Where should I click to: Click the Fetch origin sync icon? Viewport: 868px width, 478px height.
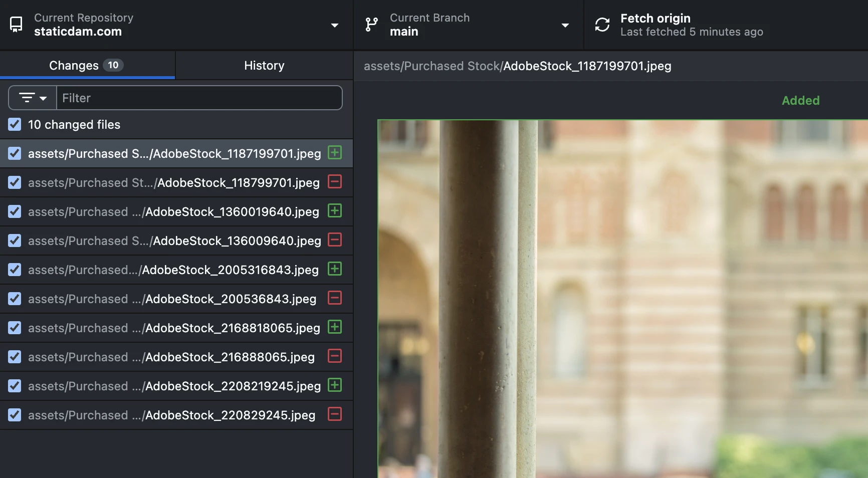pyautogui.click(x=601, y=25)
